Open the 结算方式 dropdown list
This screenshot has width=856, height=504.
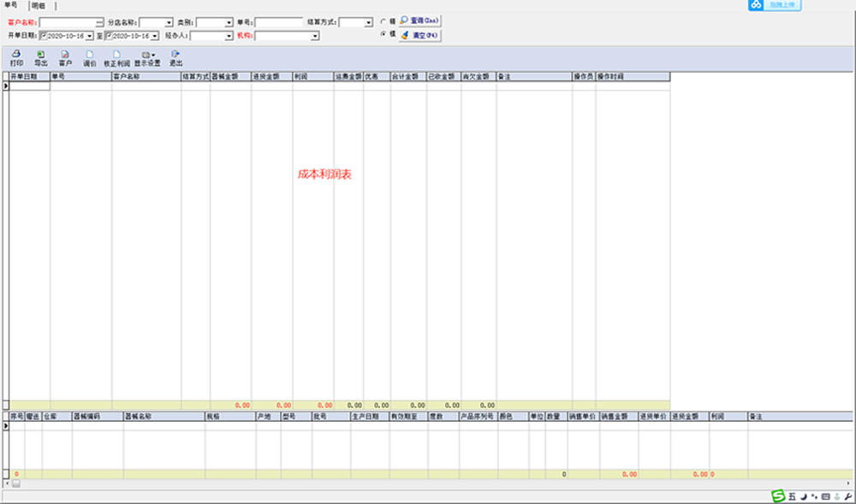coord(367,22)
